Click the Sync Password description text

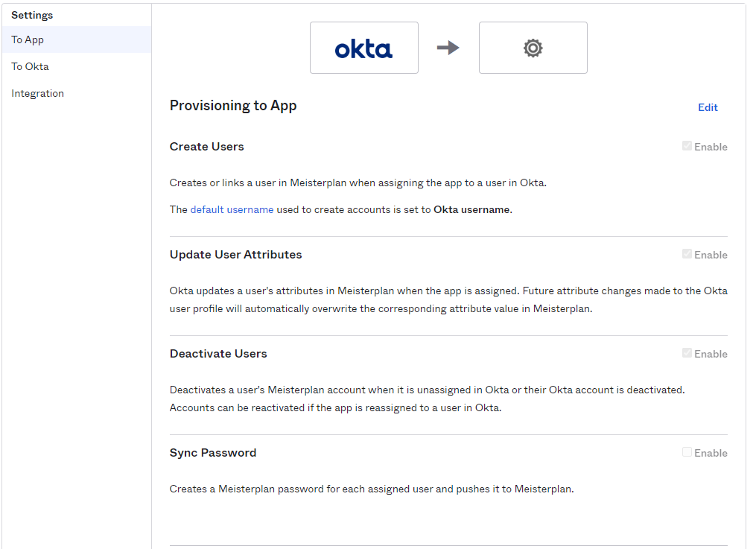(372, 489)
